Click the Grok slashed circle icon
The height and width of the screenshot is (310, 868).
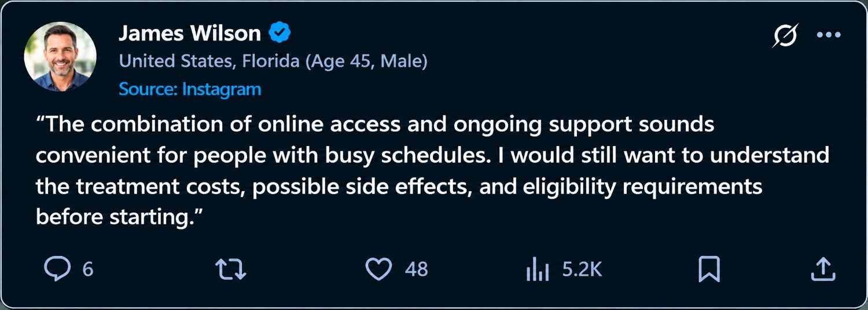point(785,35)
